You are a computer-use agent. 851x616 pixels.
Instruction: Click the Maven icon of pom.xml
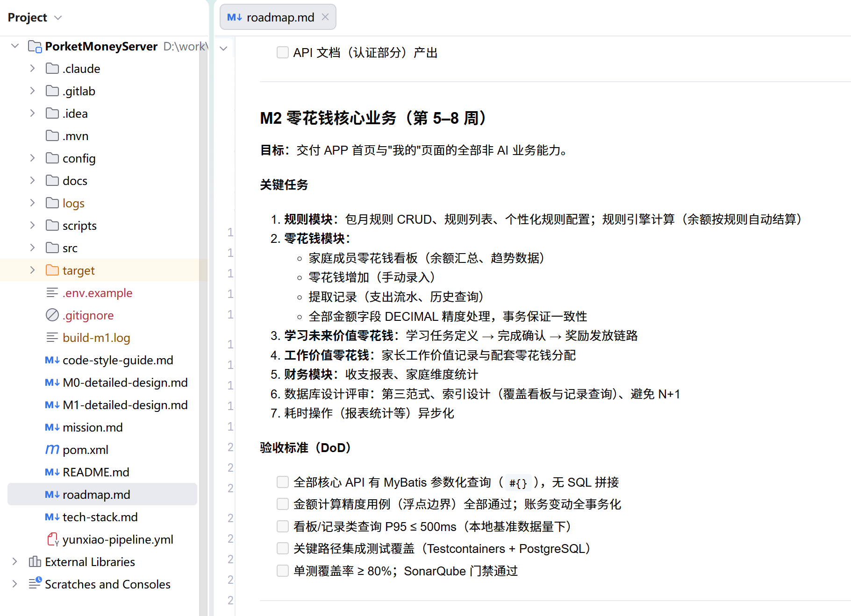[x=52, y=449]
